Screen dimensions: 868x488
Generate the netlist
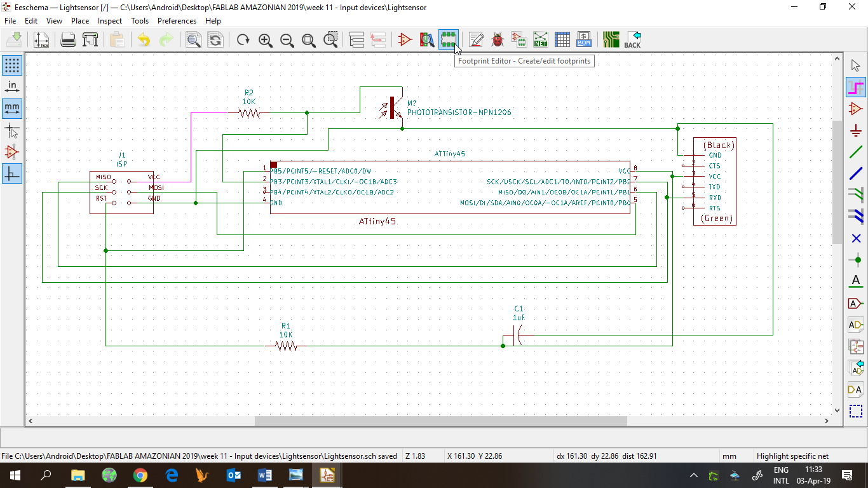click(x=541, y=39)
